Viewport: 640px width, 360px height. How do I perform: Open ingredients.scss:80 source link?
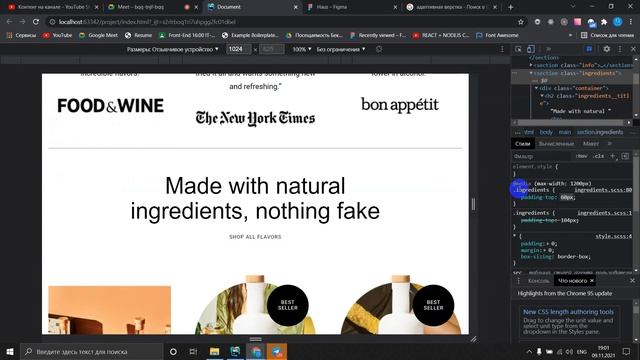(603, 190)
